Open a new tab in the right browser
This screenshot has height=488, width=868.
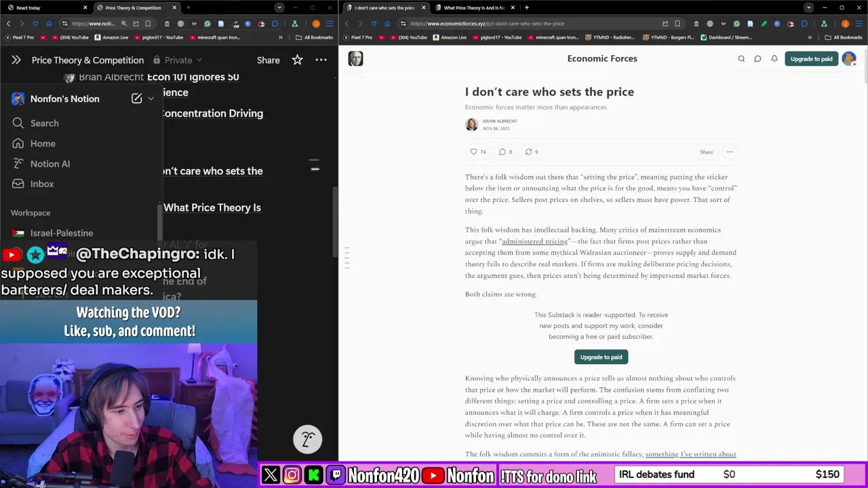(527, 7)
